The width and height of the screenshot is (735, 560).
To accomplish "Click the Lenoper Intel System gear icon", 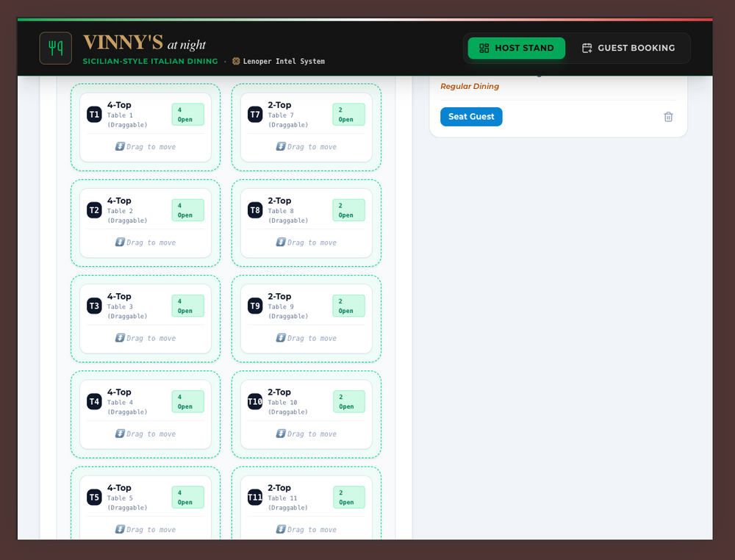I will (236, 61).
